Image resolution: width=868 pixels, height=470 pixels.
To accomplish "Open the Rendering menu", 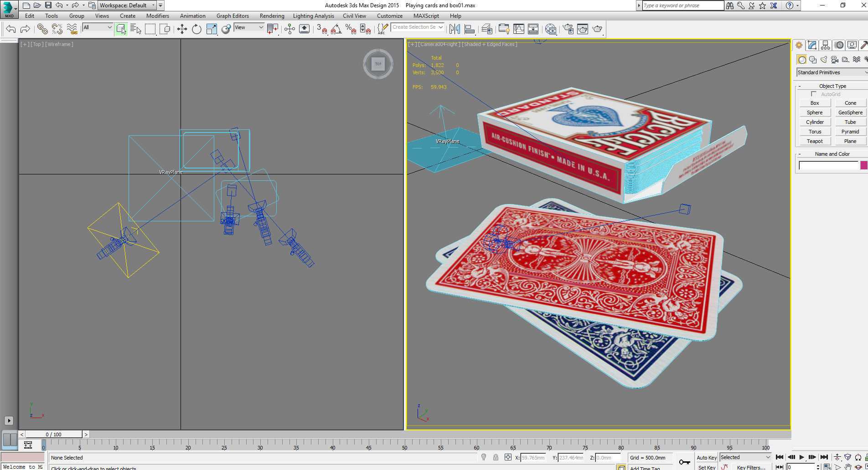I will pos(272,16).
